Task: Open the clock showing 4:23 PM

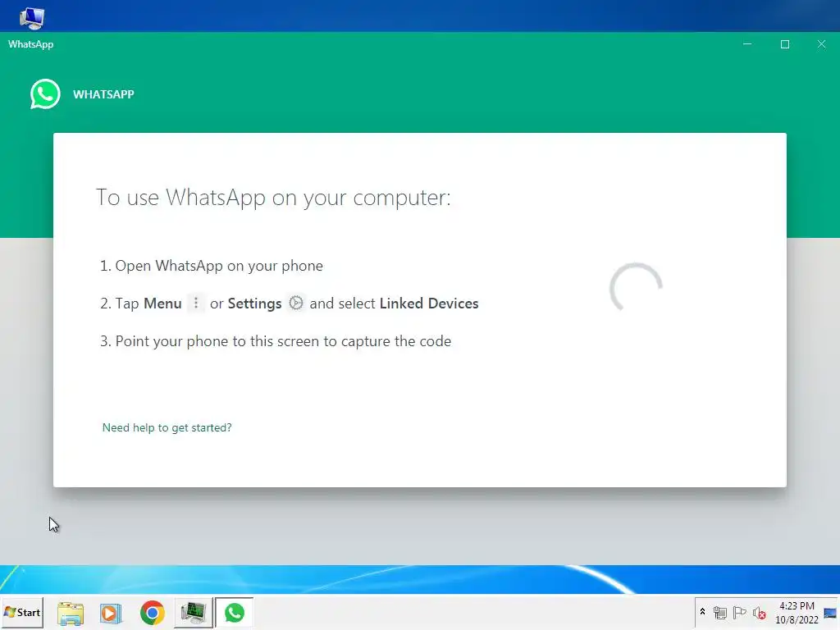Action: click(797, 612)
